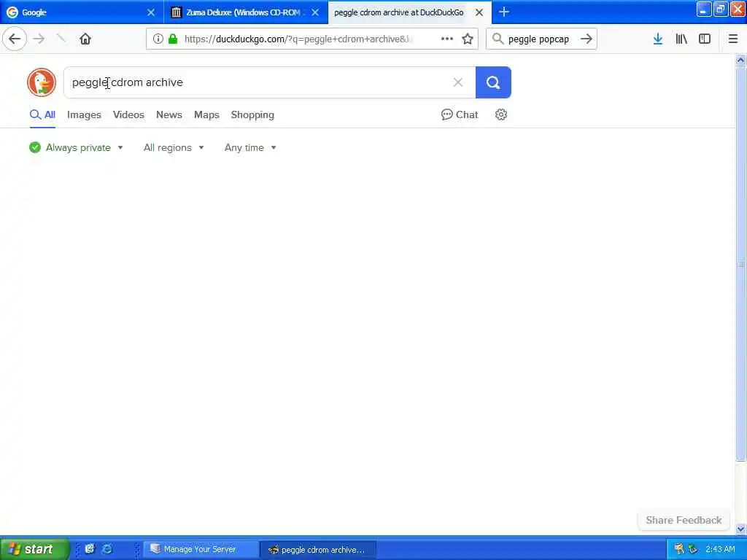Viewport: 747px width, 560px height.
Task: Open the Downloads arrow icon
Action: pos(658,39)
